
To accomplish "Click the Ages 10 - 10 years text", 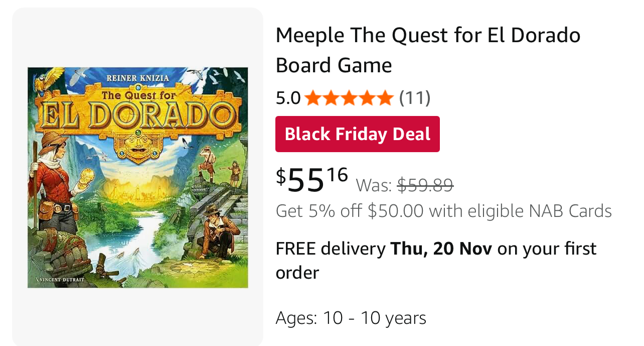I will click(351, 318).
